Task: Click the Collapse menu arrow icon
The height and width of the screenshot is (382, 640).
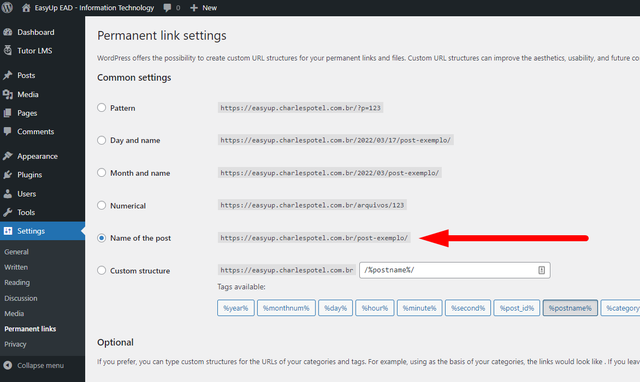Action: (8, 365)
